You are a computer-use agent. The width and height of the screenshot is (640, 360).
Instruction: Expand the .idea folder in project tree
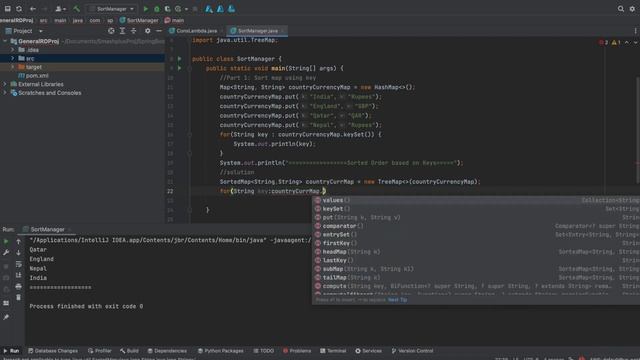pyautogui.click(x=13, y=50)
